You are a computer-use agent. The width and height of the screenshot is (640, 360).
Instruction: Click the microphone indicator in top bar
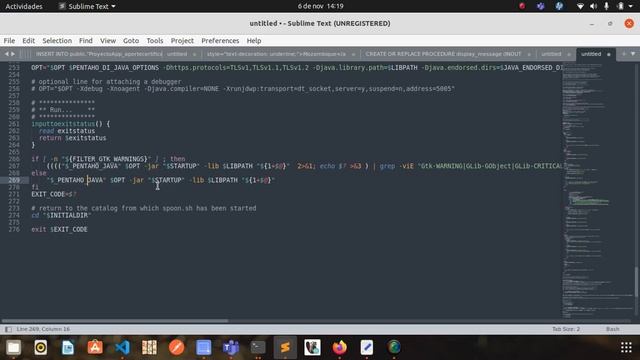click(607, 6)
